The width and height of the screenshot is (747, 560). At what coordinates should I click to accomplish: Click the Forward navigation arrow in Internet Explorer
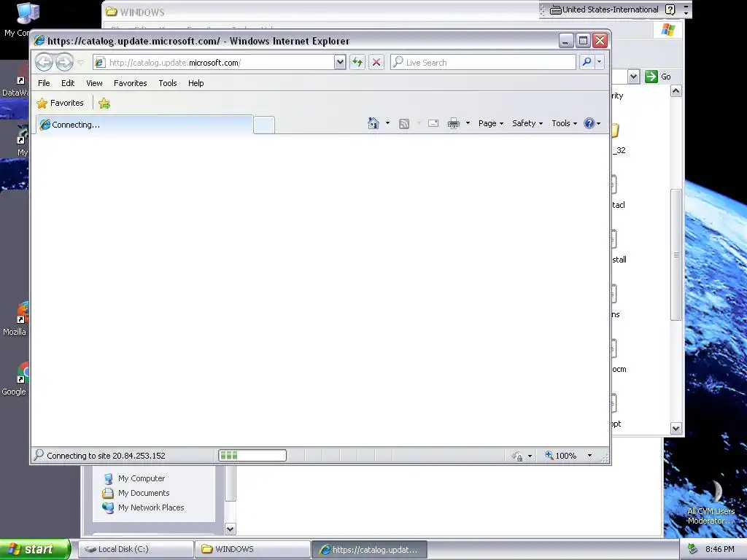point(64,62)
